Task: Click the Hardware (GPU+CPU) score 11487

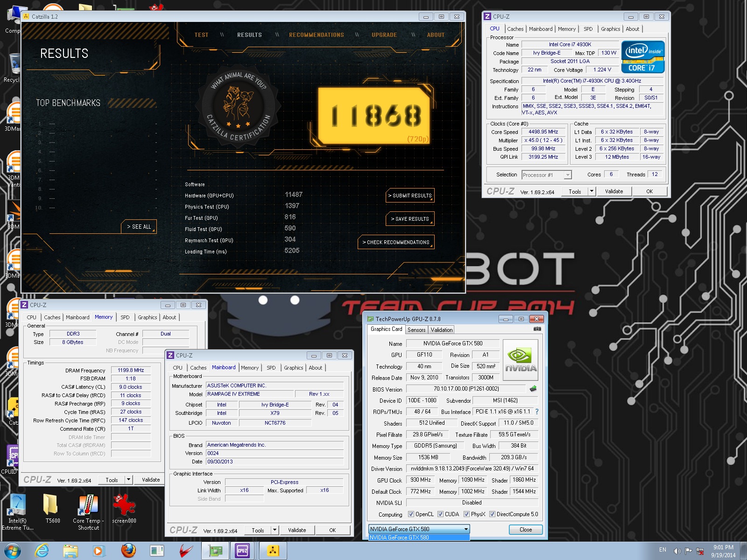Action: (x=294, y=195)
